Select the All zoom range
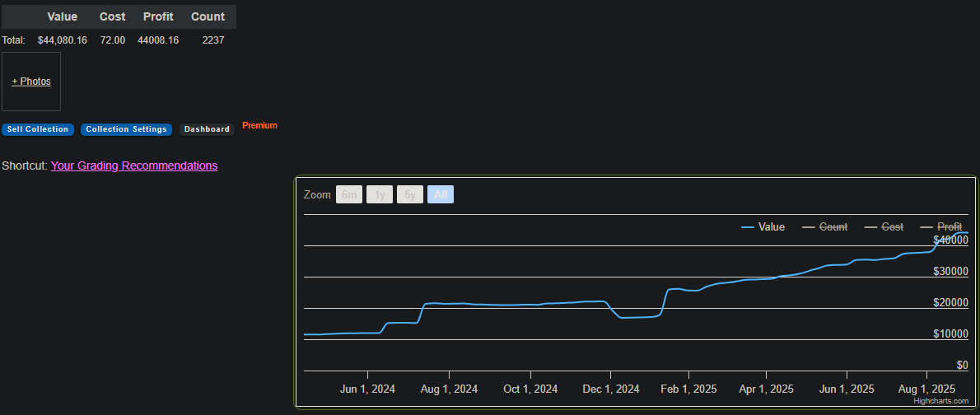The image size is (980, 415). (441, 194)
